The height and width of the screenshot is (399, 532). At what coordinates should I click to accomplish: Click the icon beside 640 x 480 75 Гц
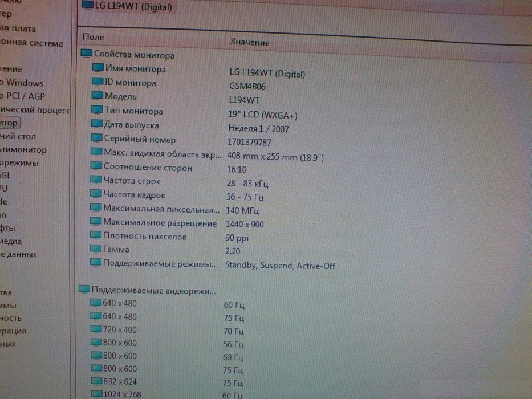[x=96, y=316]
